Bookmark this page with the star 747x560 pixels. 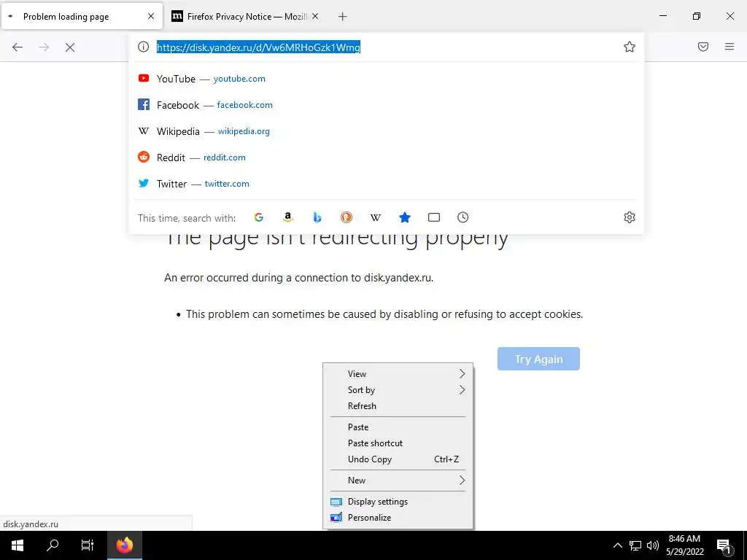(x=630, y=47)
